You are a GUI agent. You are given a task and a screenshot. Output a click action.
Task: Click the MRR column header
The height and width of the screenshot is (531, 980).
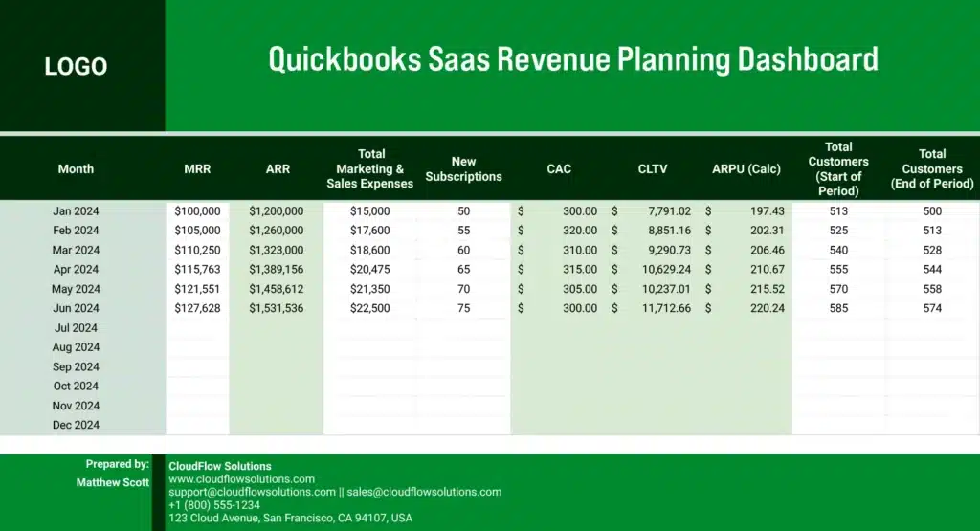pyautogui.click(x=197, y=168)
